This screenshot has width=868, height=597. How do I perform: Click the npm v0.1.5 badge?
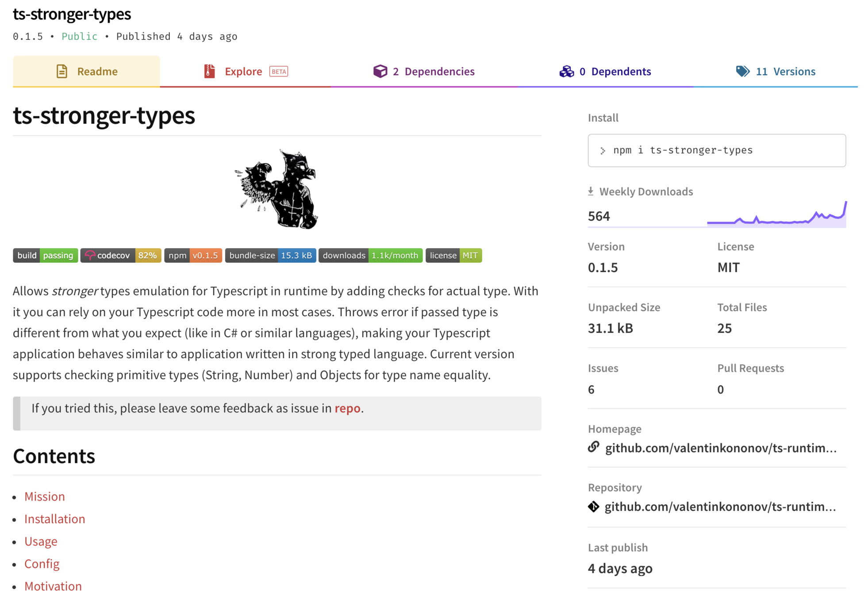tap(193, 255)
